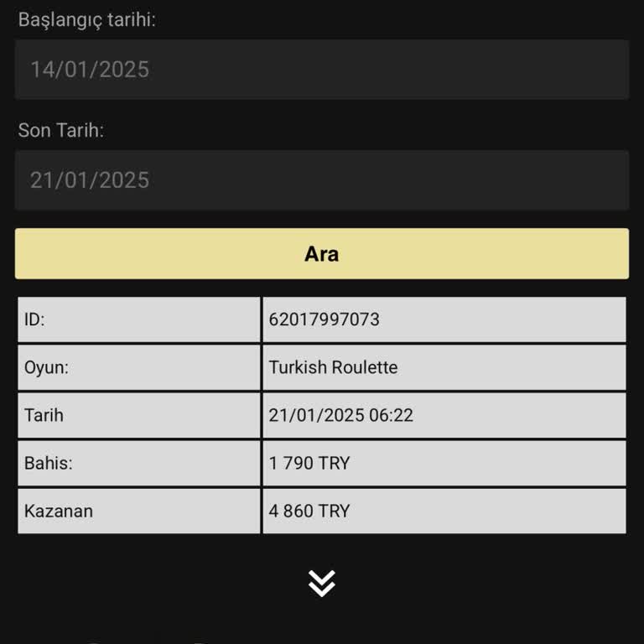The width and height of the screenshot is (644, 644).
Task: Click the Kazanan label cell
Action: point(139,512)
